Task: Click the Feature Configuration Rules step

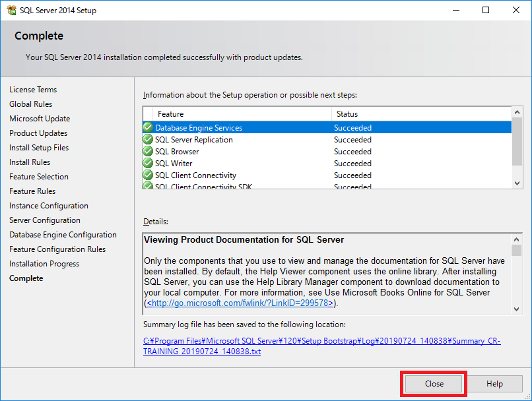Action: (57, 249)
